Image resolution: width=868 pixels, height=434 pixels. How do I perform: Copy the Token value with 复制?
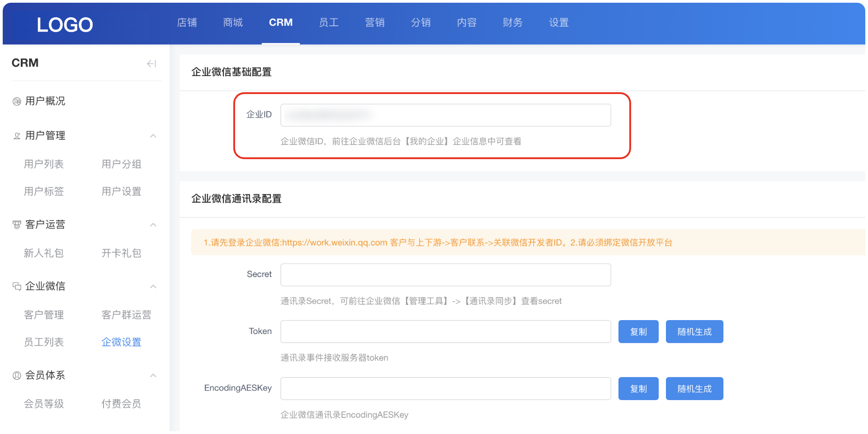[x=638, y=332]
